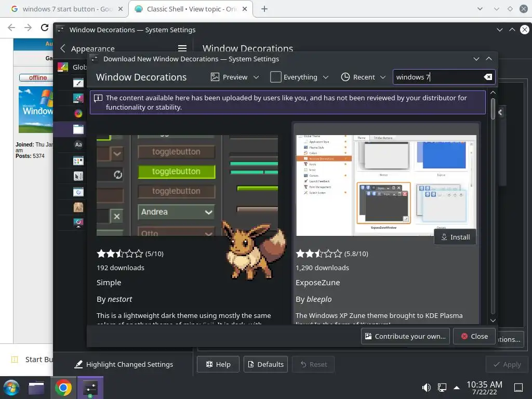Open the Splash Screen sidebar icon
532x399 pixels.
[x=78, y=222]
